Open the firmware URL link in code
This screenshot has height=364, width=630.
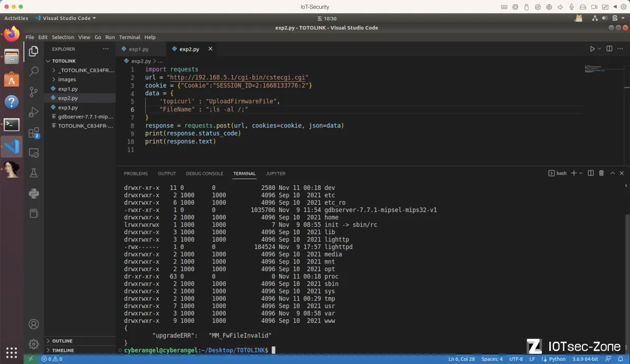pyautogui.click(x=237, y=77)
